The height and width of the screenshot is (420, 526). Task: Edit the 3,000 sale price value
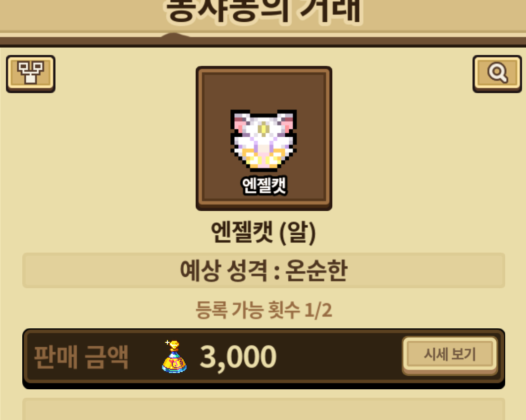pos(238,357)
